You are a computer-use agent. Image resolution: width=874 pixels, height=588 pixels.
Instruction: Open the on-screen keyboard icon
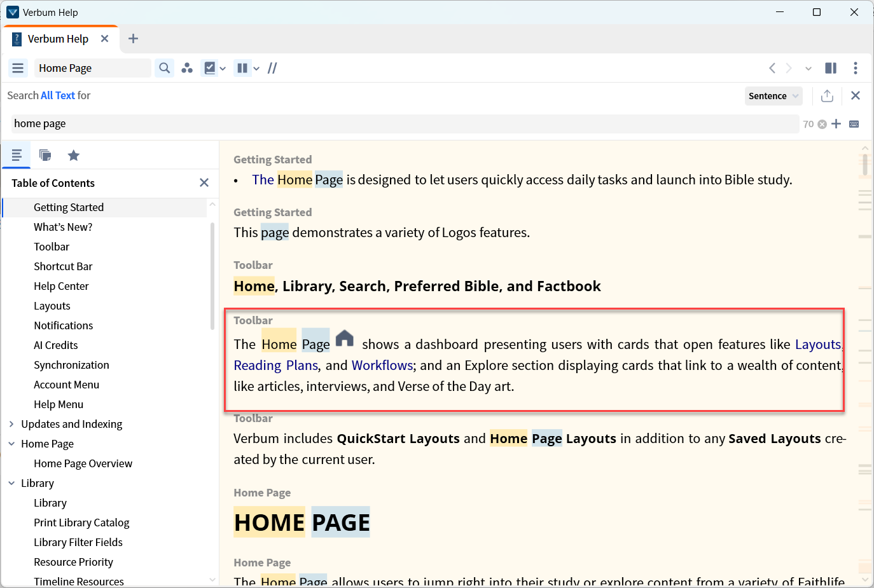pos(854,124)
